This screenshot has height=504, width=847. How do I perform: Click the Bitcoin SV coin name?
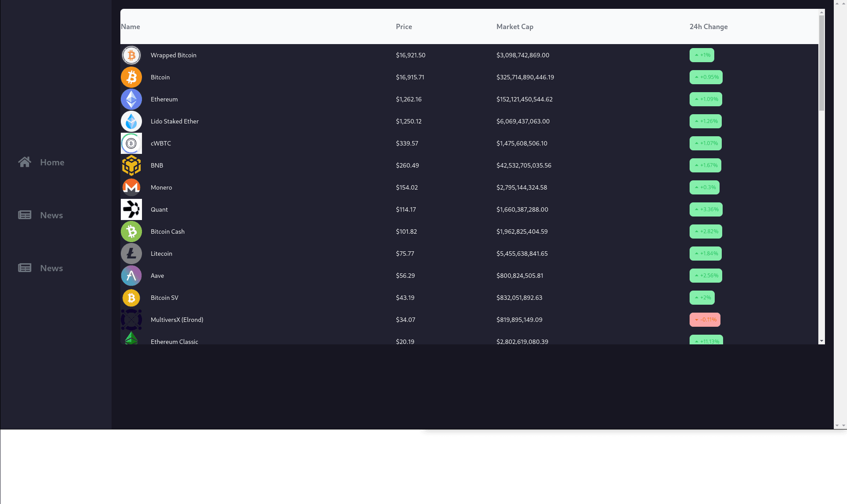[x=164, y=298]
